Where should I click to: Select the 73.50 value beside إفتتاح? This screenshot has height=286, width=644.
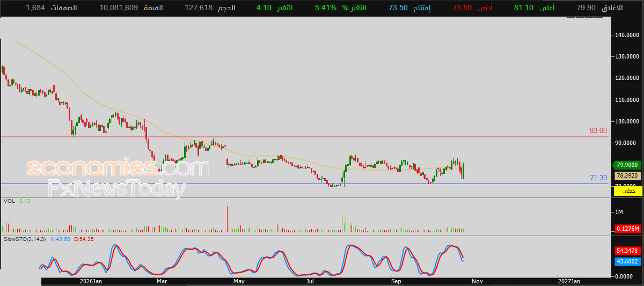pos(399,8)
